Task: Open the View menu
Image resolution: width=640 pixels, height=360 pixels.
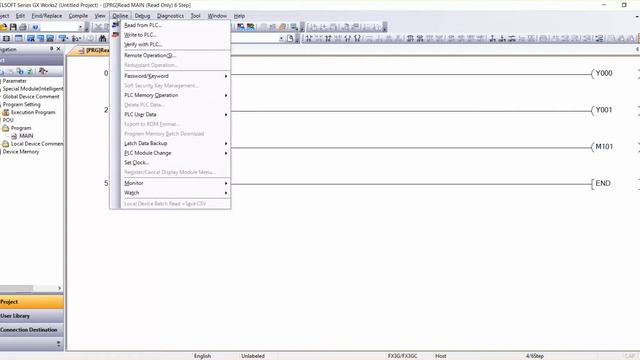Action: [100, 16]
